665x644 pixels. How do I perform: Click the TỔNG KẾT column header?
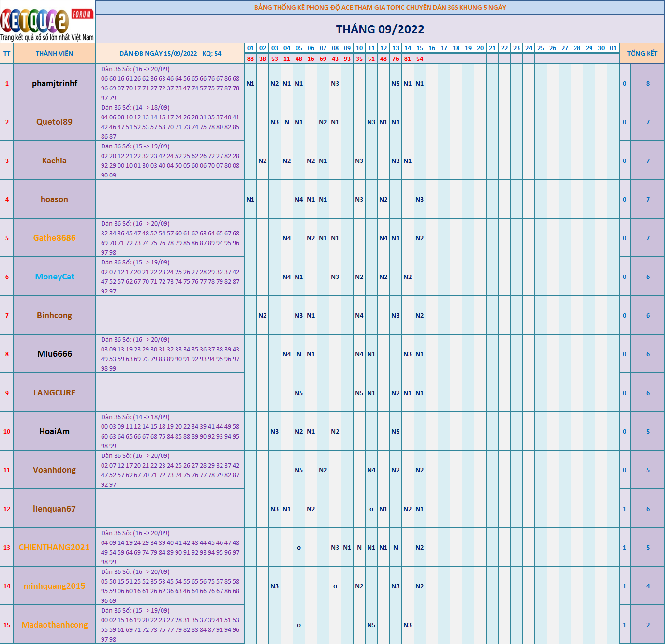pos(642,53)
